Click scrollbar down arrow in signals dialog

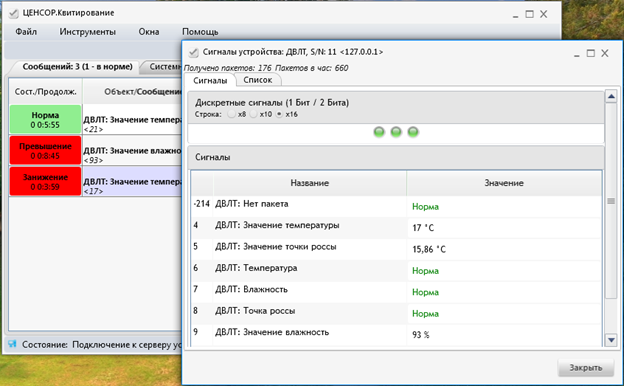(611, 340)
